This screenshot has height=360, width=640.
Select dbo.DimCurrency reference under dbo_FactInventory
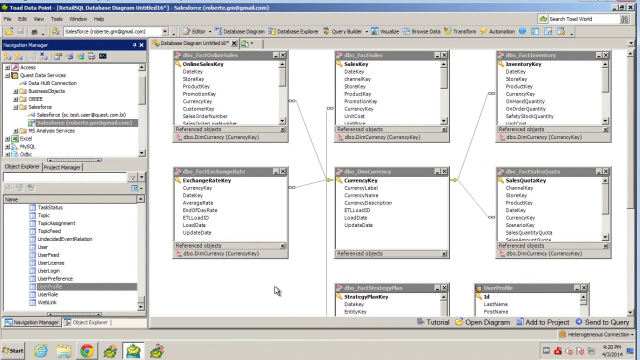pyautogui.click(x=544, y=138)
